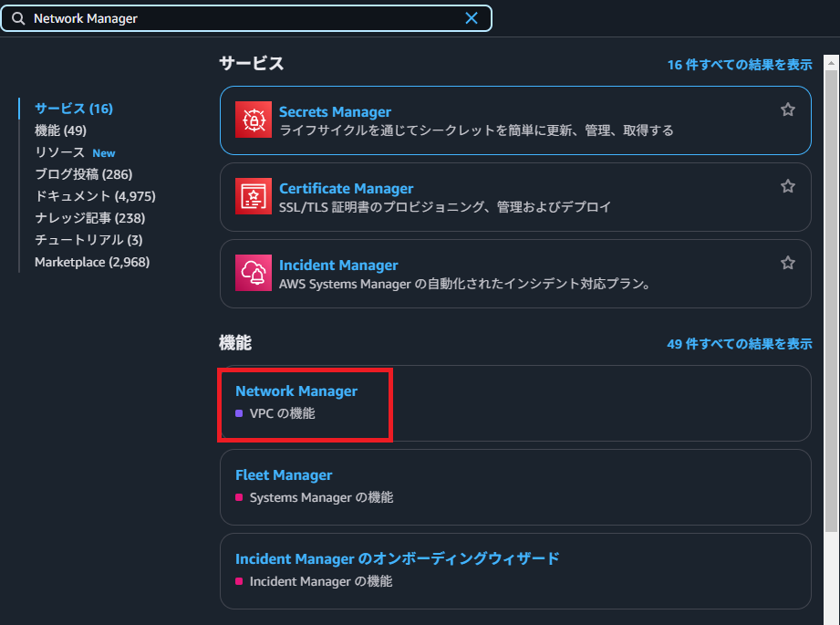Click the purple VPC category square

click(x=239, y=413)
